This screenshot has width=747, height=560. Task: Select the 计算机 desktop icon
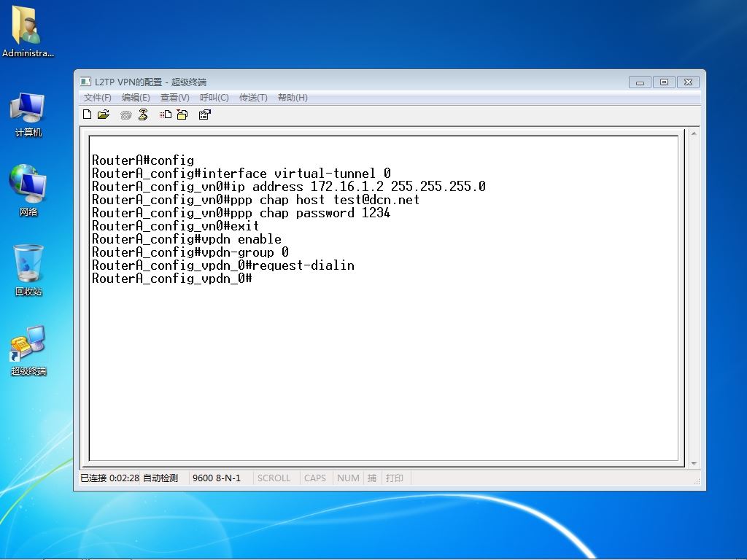(28, 114)
